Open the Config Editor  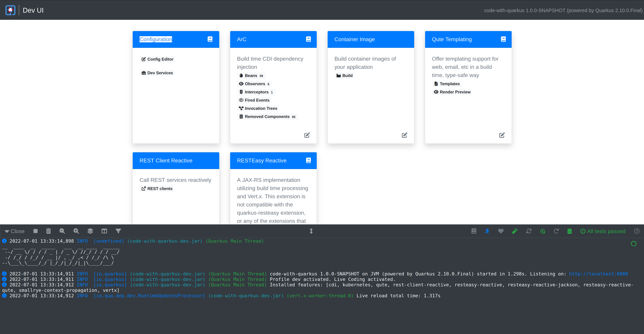(x=157, y=59)
